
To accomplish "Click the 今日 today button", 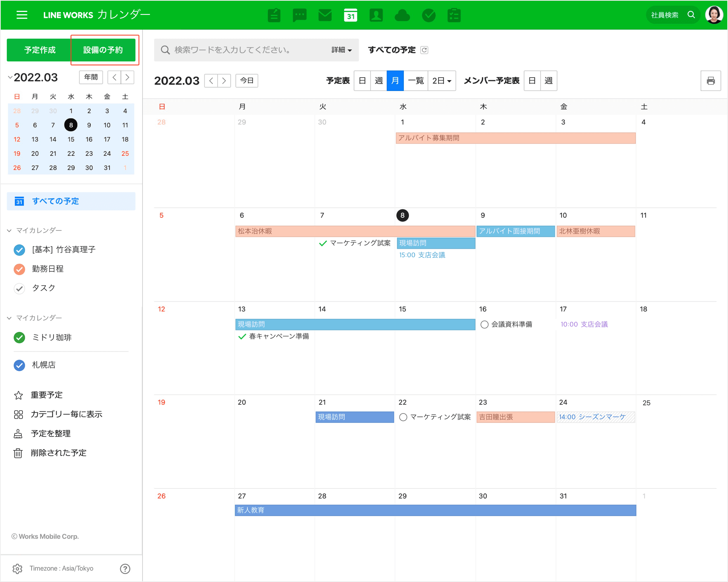I will point(247,81).
